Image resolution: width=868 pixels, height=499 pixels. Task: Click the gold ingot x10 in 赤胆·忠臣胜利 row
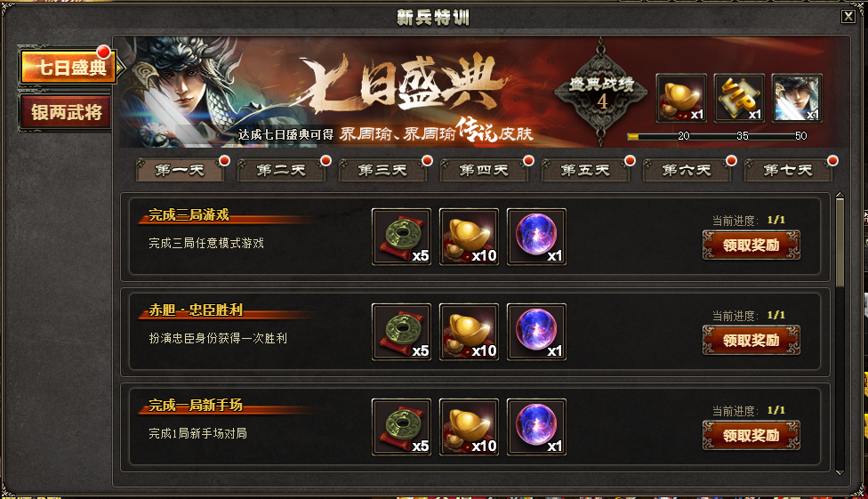tap(469, 332)
